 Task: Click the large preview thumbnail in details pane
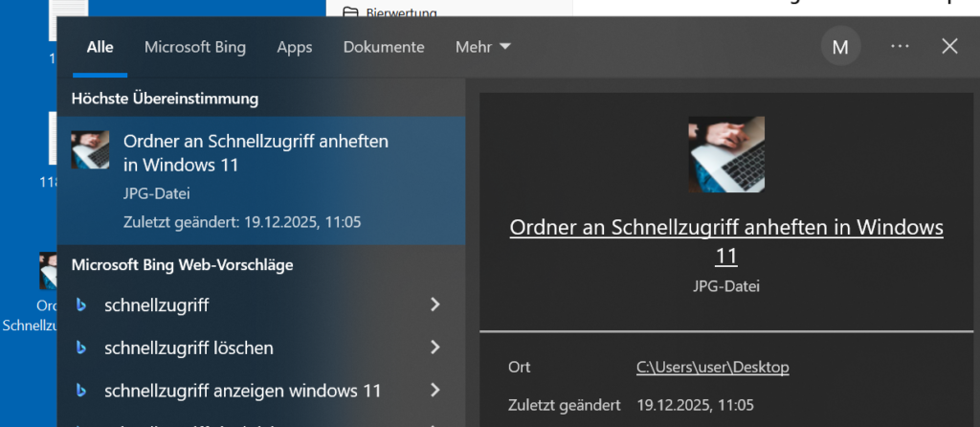coord(726,155)
